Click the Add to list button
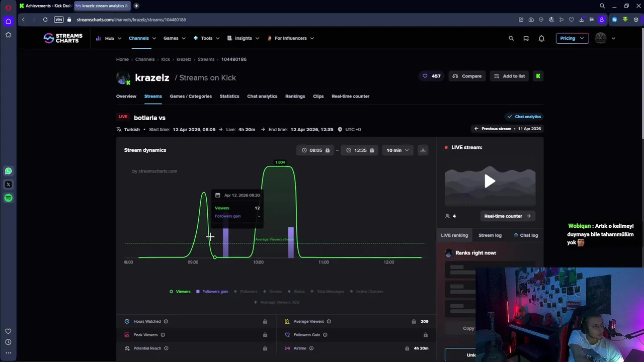Screen dimensions: 644x362 pos(509,76)
